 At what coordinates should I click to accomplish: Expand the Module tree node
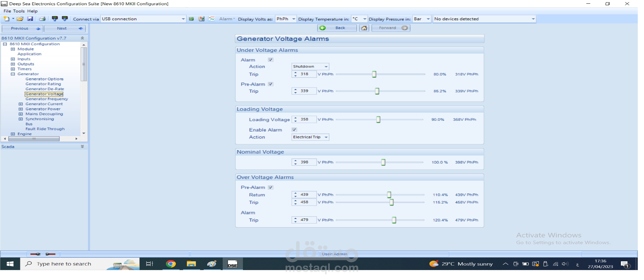13,49
